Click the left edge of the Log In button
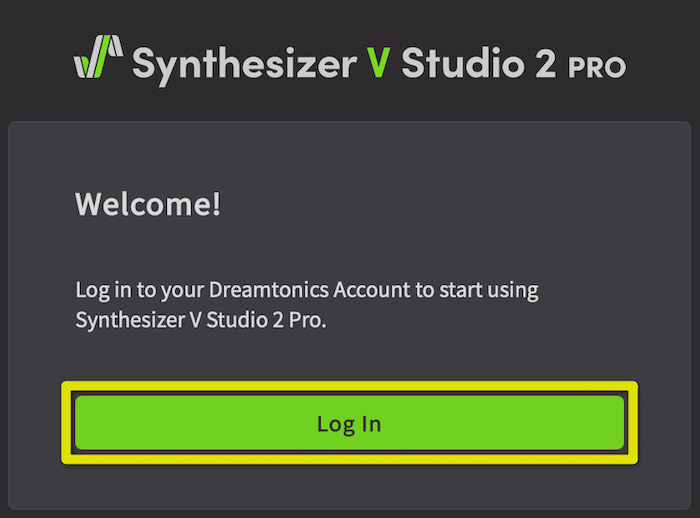The height and width of the screenshot is (518, 700). [80, 422]
